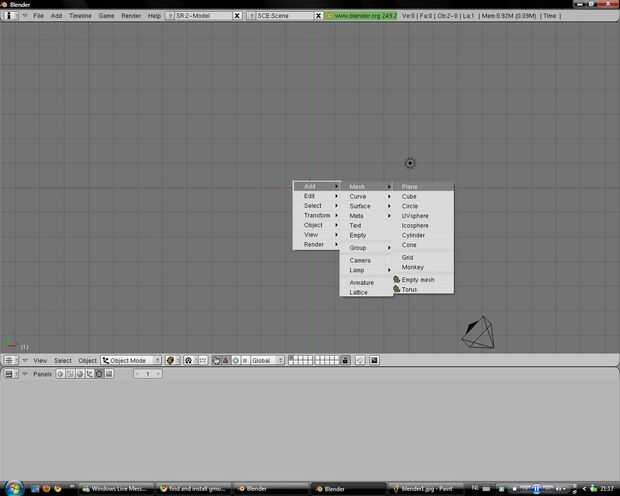Switch to the Editing context icon
This screenshot has height=496, width=620.
click(x=99, y=374)
